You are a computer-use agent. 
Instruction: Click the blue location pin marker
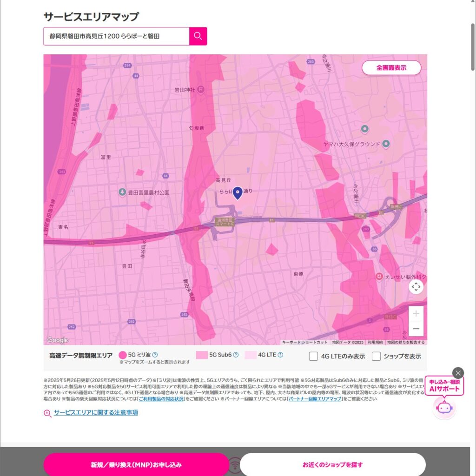click(238, 192)
